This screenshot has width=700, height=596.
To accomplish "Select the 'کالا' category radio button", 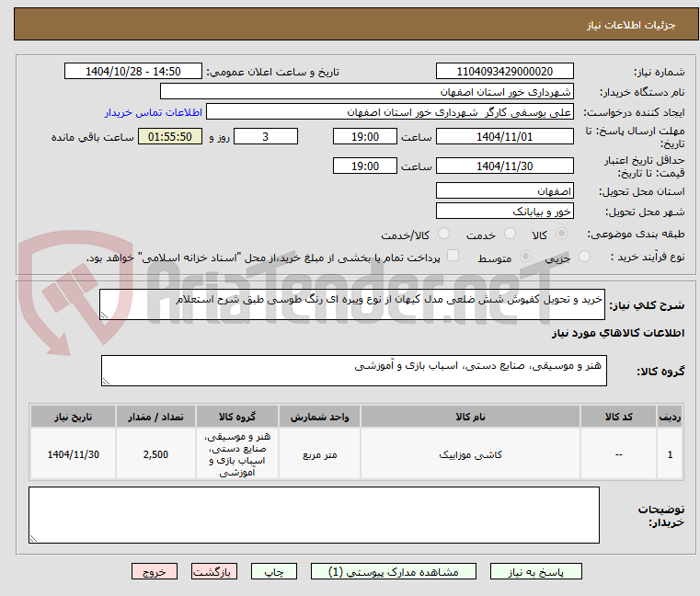I will tap(562, 235).
